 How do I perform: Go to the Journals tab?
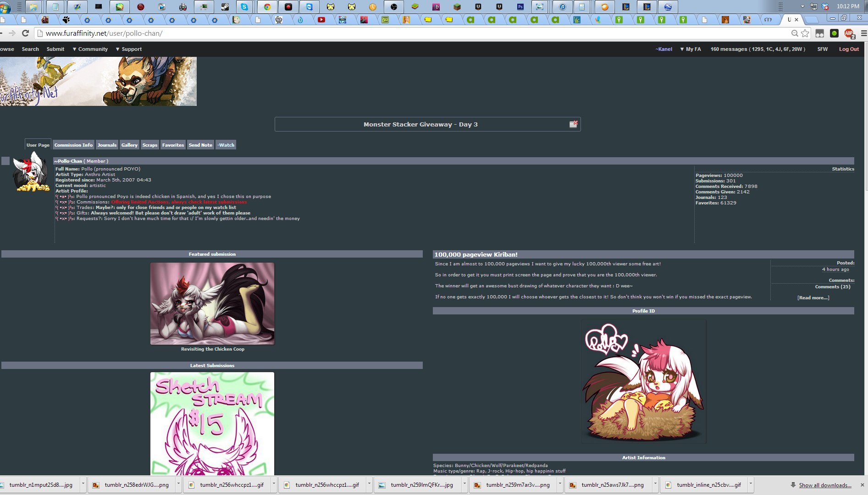(x=107, y=145)
